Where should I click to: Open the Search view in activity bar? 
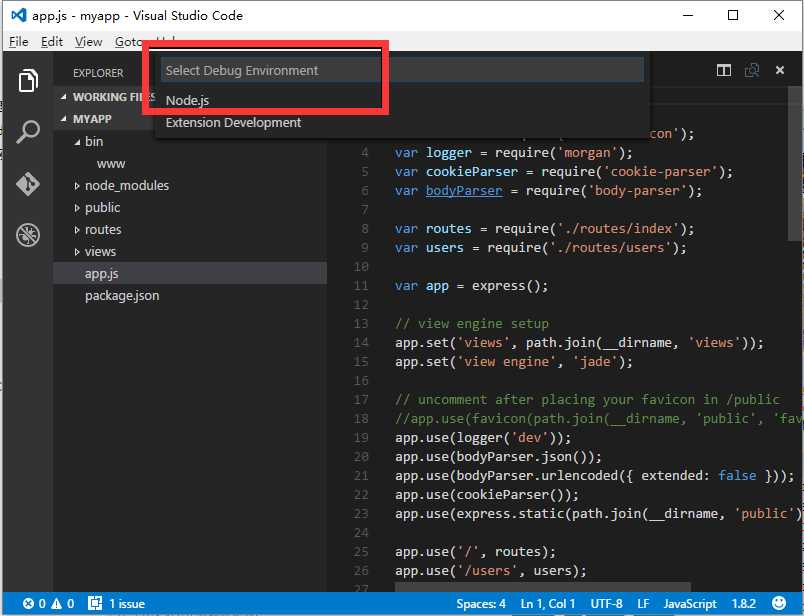(28, 132)
